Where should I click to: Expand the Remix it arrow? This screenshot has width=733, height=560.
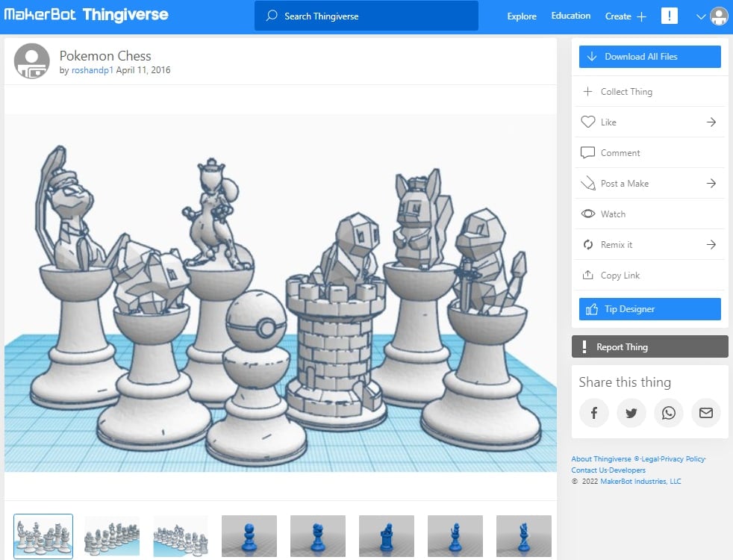coord(711,244)
